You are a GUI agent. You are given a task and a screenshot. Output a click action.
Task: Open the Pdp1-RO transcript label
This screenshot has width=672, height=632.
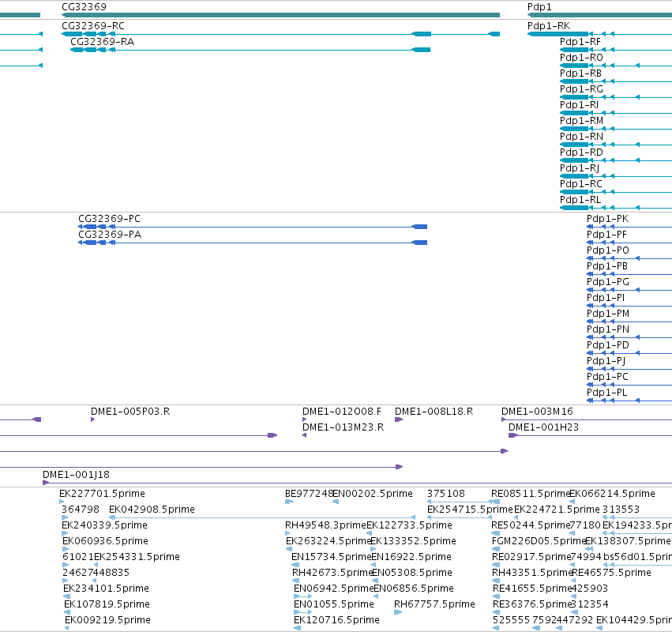tap(581, 58)
